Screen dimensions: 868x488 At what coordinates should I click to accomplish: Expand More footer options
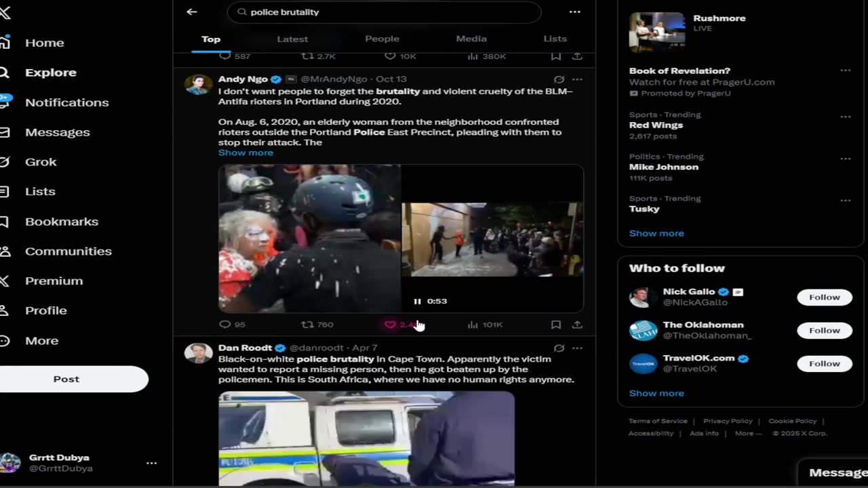pos(748,433)
